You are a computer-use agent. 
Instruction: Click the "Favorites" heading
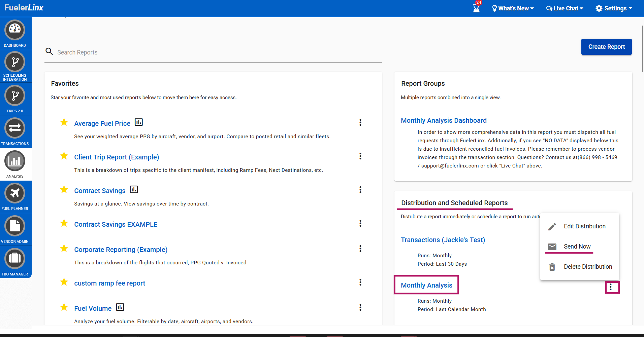pyautogui.click(x=65, y=83)
